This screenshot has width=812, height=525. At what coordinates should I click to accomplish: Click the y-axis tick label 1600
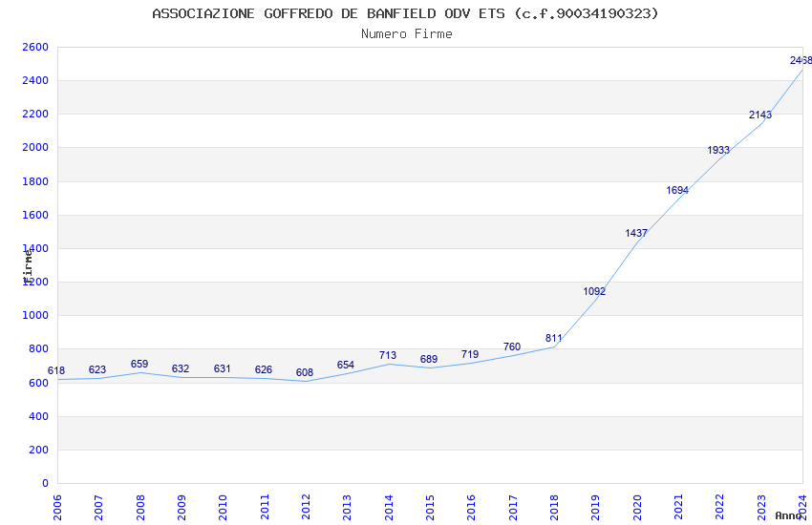[35, 215]
